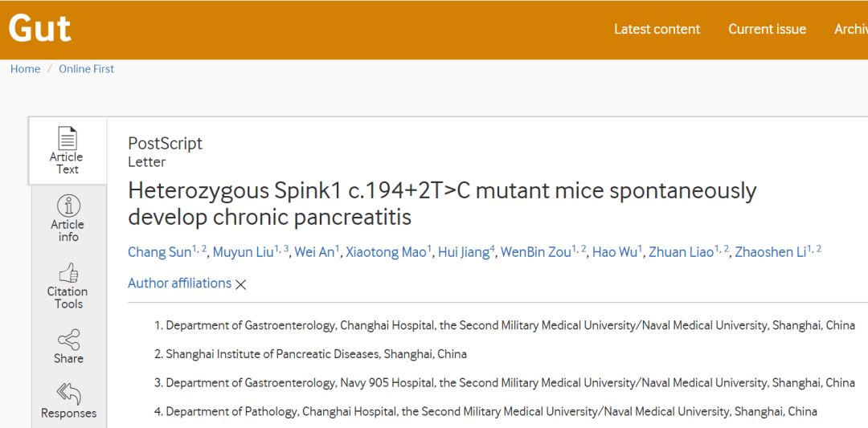This screenshot has height=428, width=868.
Task: Click author name Xiaotong Mao
Action: (386, 252)
